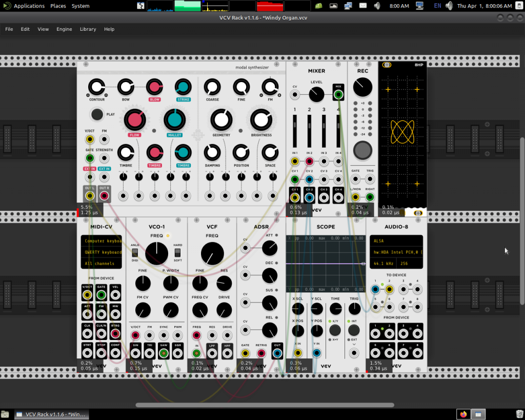Viewport: 525px width, 420px height.
Task: Click the teal MALLET knob
Action: (x=174, y=120)
